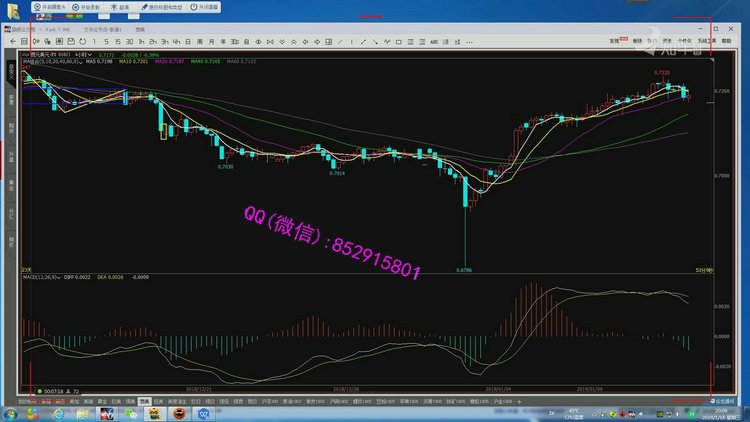750x422 pixels.
Task: Switch chart to the 月 monthly period
Action: coord(212,41)
